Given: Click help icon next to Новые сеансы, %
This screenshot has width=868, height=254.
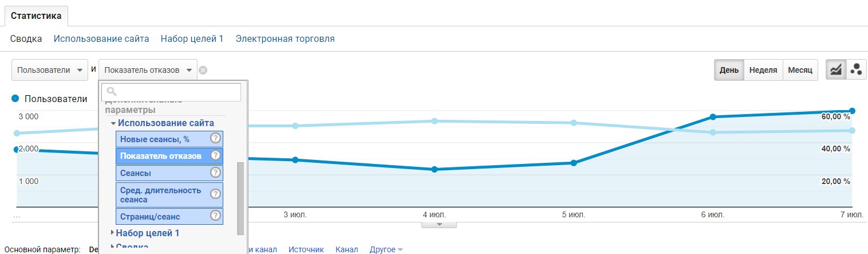Looking at the screenshot, I should [x=215, y=138].
